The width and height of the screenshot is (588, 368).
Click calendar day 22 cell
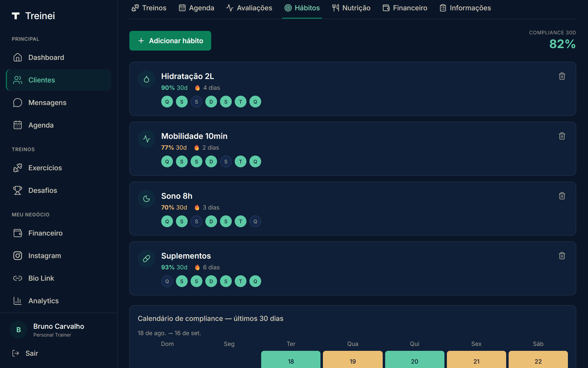point(538,360)
